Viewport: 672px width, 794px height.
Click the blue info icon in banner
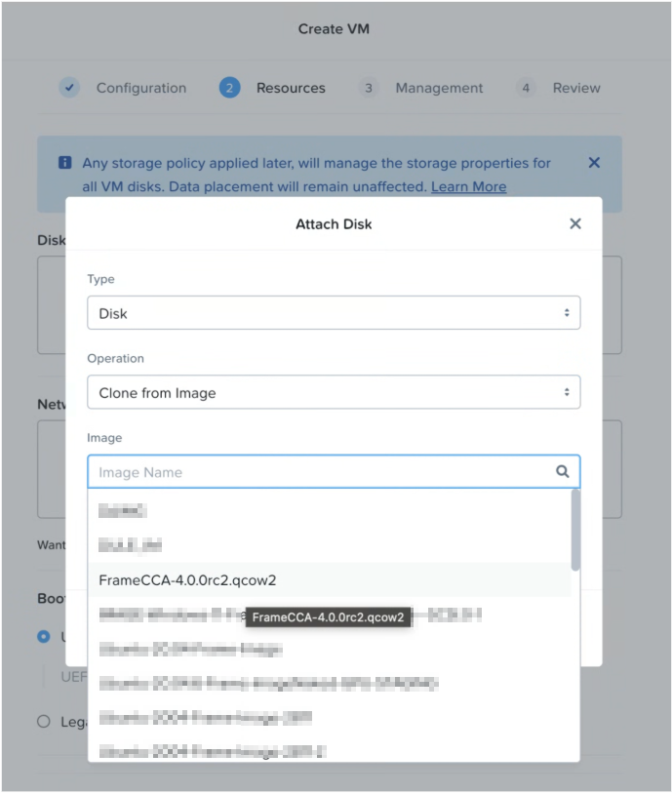[x=64, y=163]
